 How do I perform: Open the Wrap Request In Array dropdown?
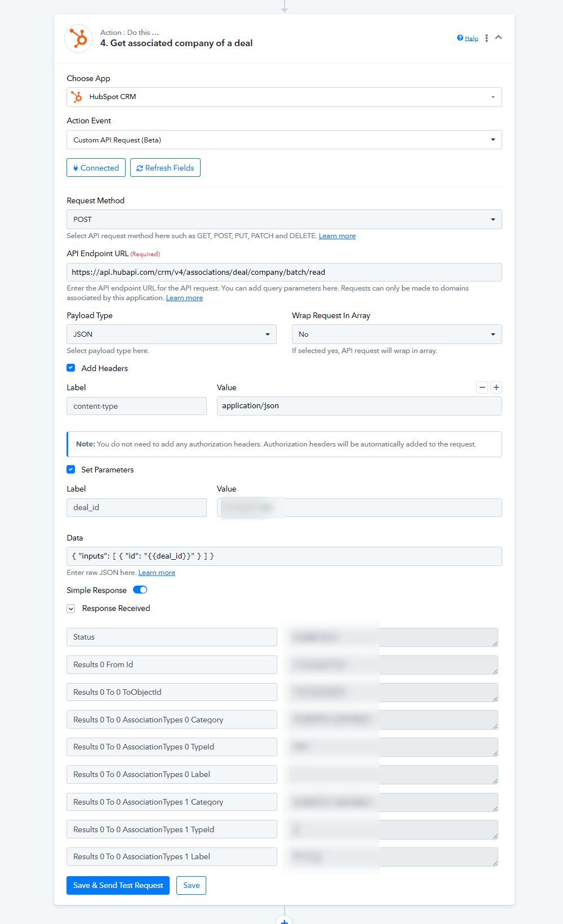[397, 334]
